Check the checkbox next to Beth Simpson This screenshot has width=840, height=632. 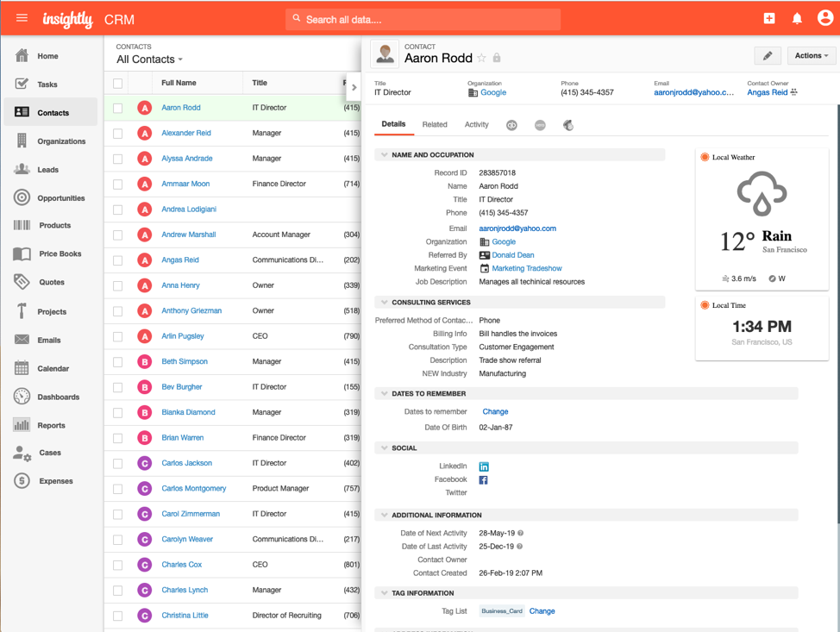118,361
